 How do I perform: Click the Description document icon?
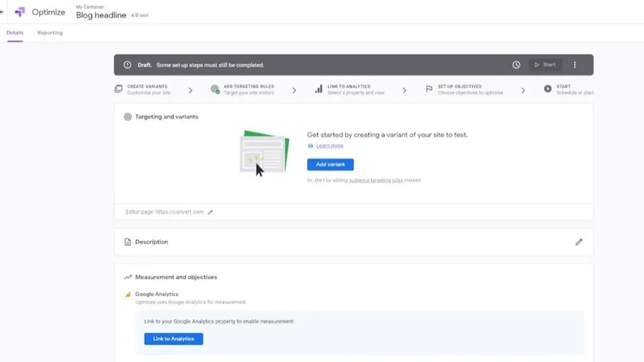coord(128,242)
